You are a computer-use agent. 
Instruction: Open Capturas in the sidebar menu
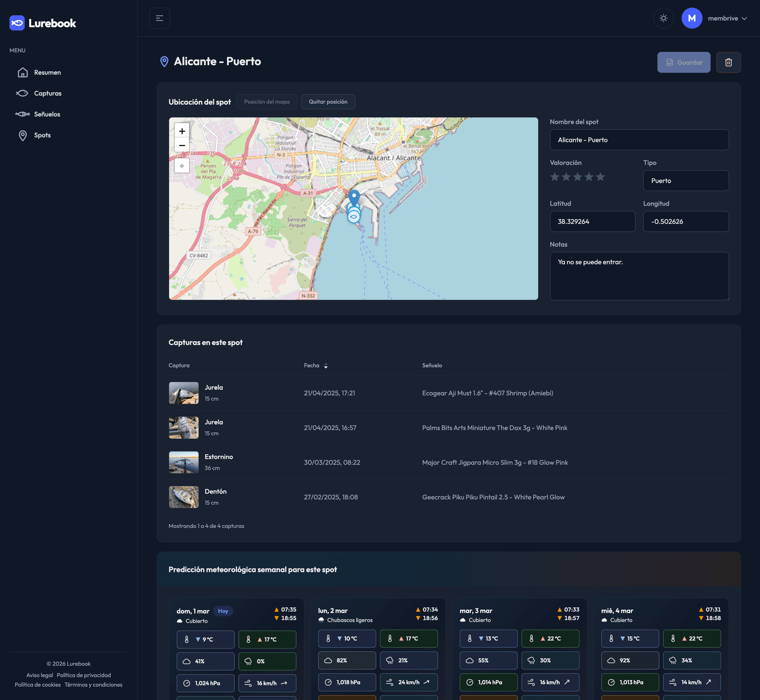point(47,93)
